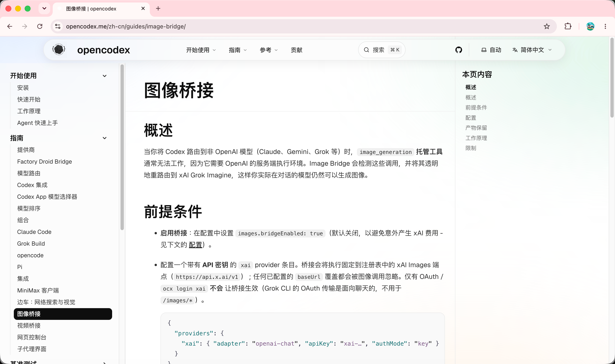Jump to 工作原理 in page contents

pyautogui.click(x=476, y=138)
